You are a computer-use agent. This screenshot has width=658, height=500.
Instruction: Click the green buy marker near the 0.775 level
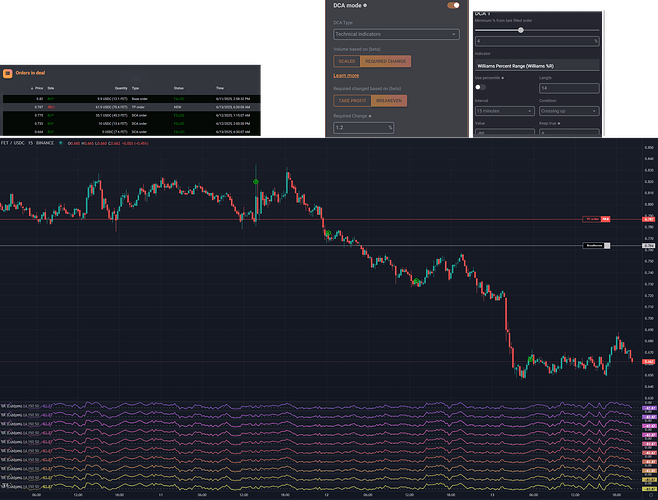coord(328,233)
